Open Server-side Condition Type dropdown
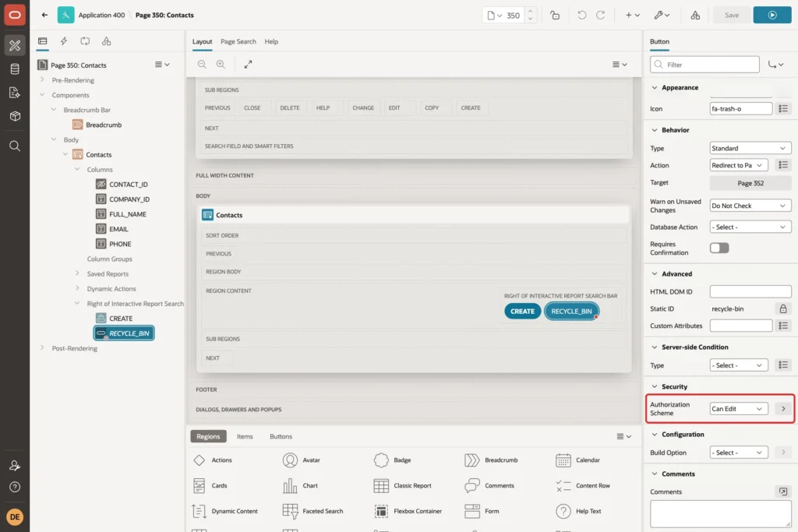Viewport: 798px width, 532px height. 739,365
